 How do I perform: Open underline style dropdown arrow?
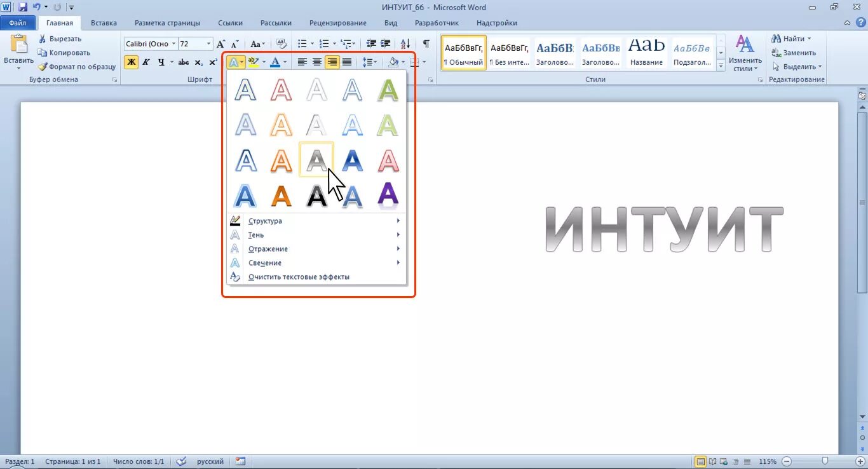click(171, 62)
